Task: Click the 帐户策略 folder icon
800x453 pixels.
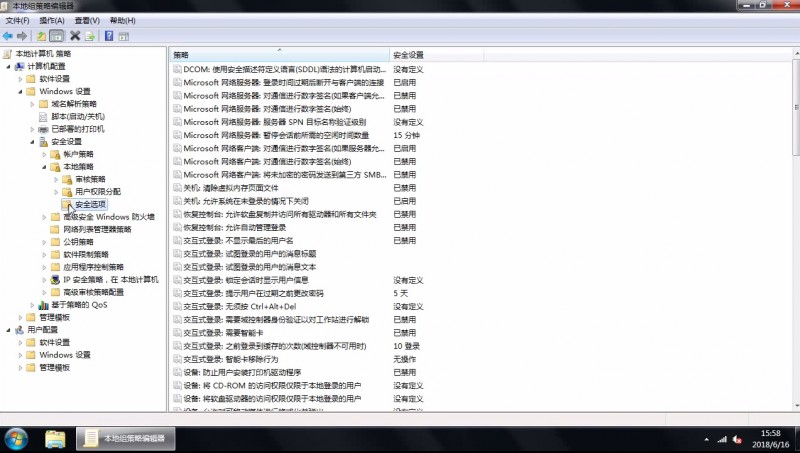Action: pos(55,154)
